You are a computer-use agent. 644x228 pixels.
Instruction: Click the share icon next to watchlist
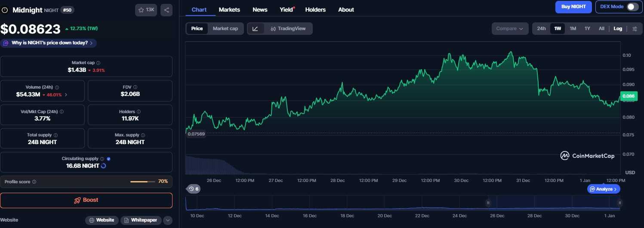point(166,10)
